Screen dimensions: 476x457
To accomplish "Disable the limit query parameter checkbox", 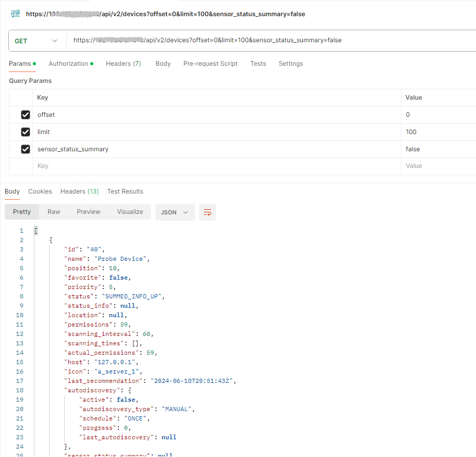I will point(25,132).
